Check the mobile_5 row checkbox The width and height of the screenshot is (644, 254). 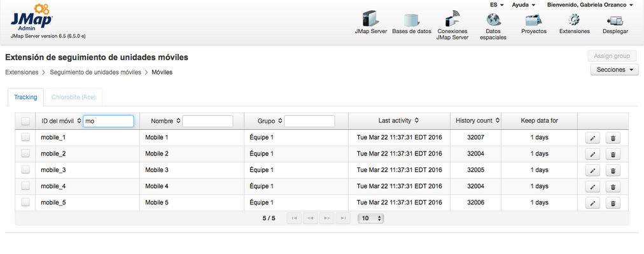[x=25, y=202]
